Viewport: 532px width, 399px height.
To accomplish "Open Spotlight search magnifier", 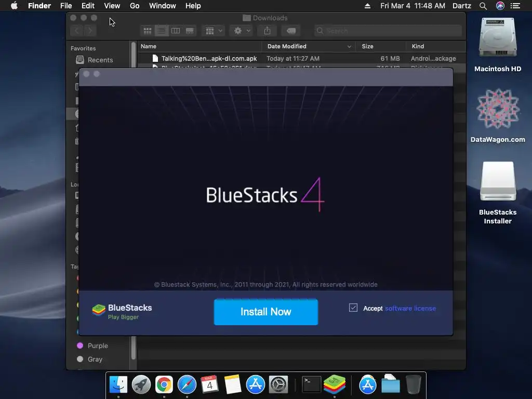I will (x=483, y=6).
